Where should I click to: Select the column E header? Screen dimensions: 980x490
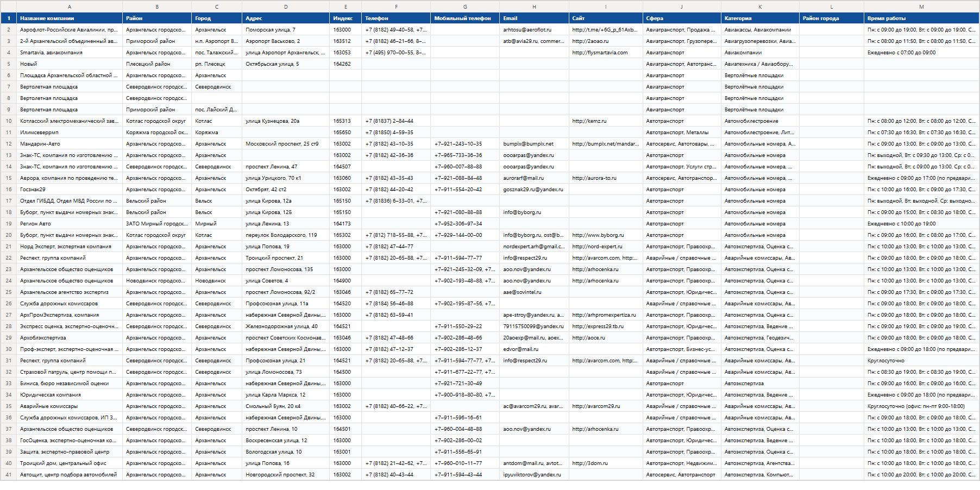click(x=345, y=7)
